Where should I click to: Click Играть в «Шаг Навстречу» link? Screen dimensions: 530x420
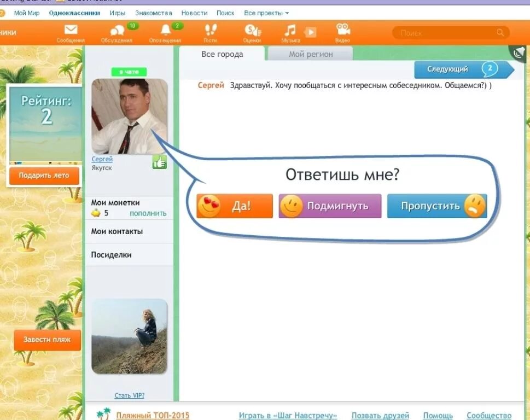288,415
